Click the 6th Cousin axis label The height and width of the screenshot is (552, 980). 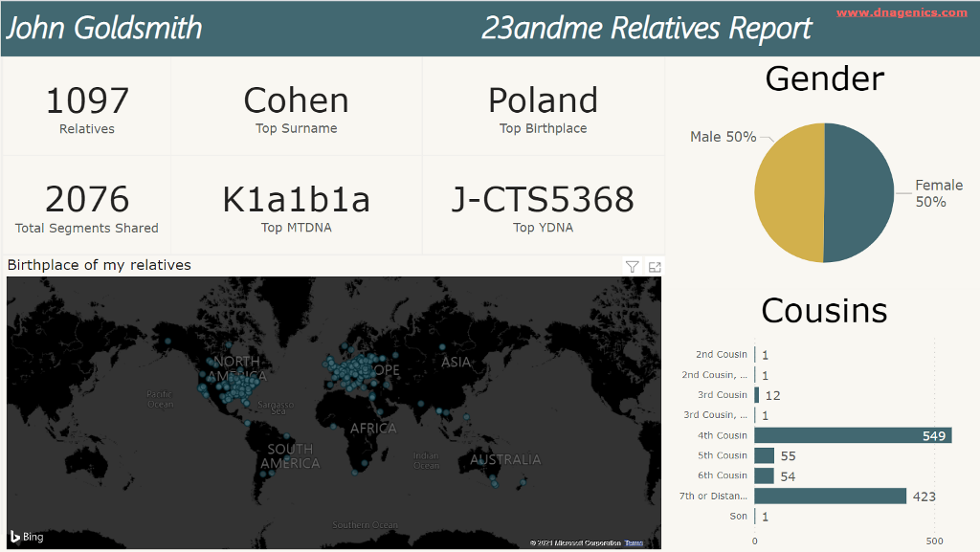click(x=722, y=475)
